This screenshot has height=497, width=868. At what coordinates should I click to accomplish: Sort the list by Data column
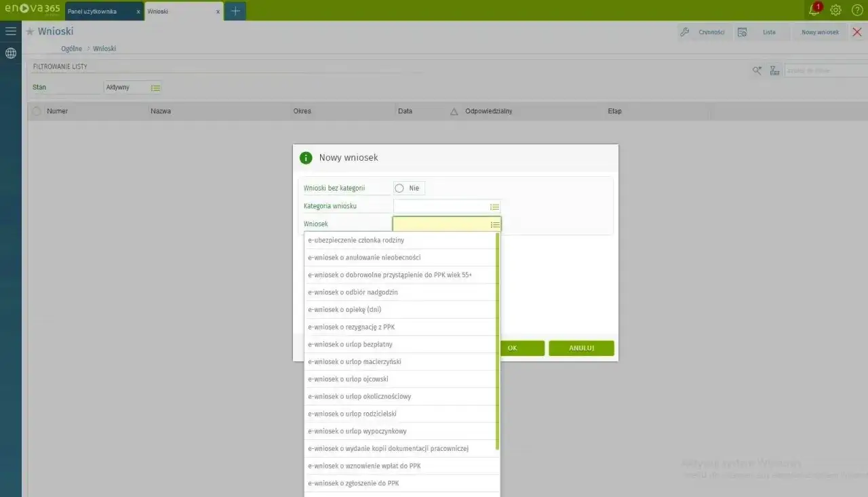pyautogui.click(x=405, y=111)
